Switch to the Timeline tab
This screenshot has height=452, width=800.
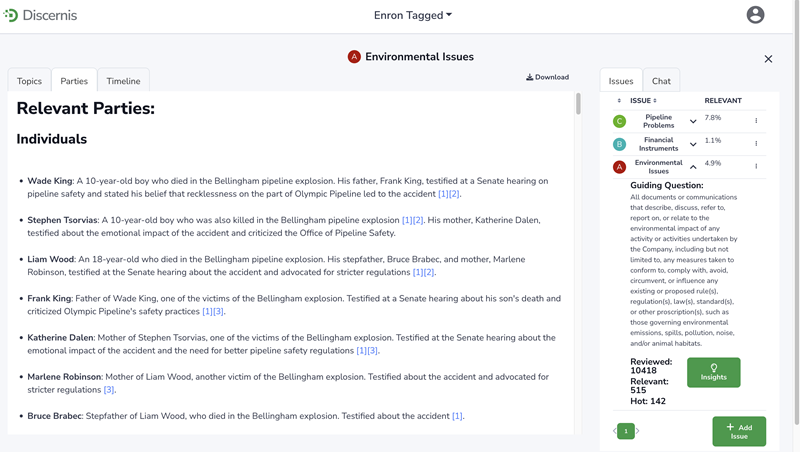(x=123, y=81)
